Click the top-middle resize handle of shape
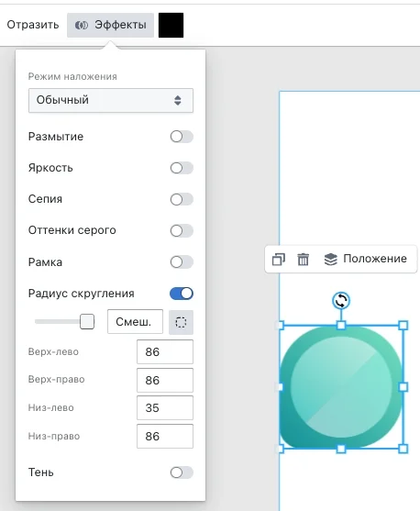420x511 pixels. coord(341,326)
